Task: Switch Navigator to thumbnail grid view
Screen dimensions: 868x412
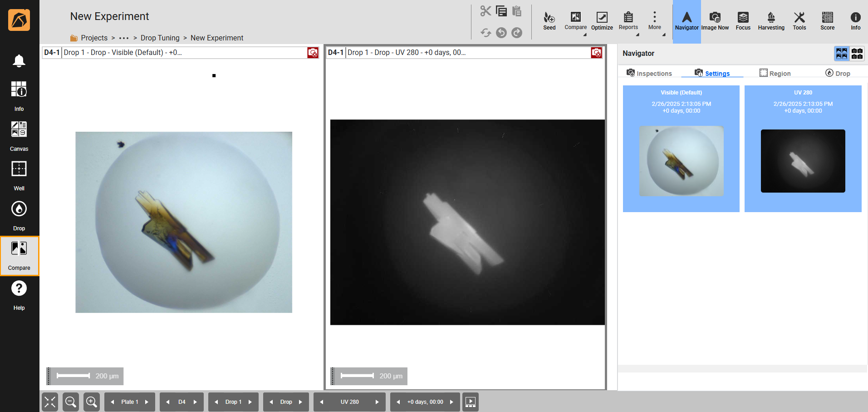Action: (842, 54)
